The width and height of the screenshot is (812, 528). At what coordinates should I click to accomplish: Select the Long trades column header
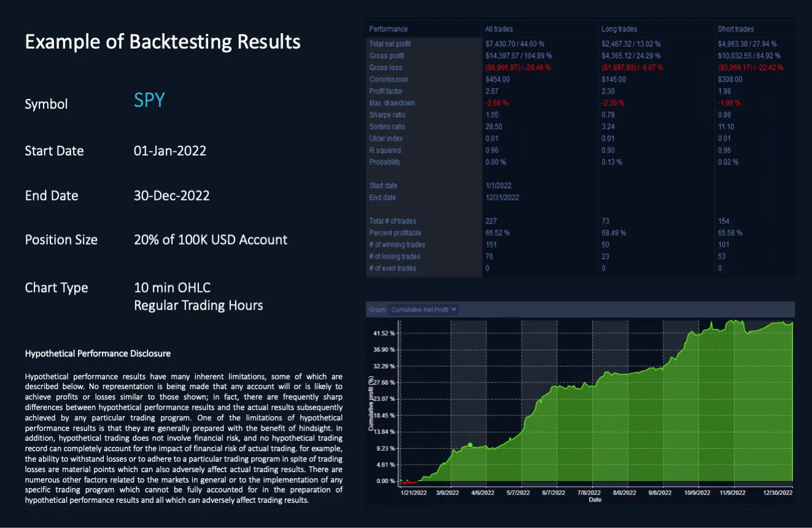(x=619, y=29)
